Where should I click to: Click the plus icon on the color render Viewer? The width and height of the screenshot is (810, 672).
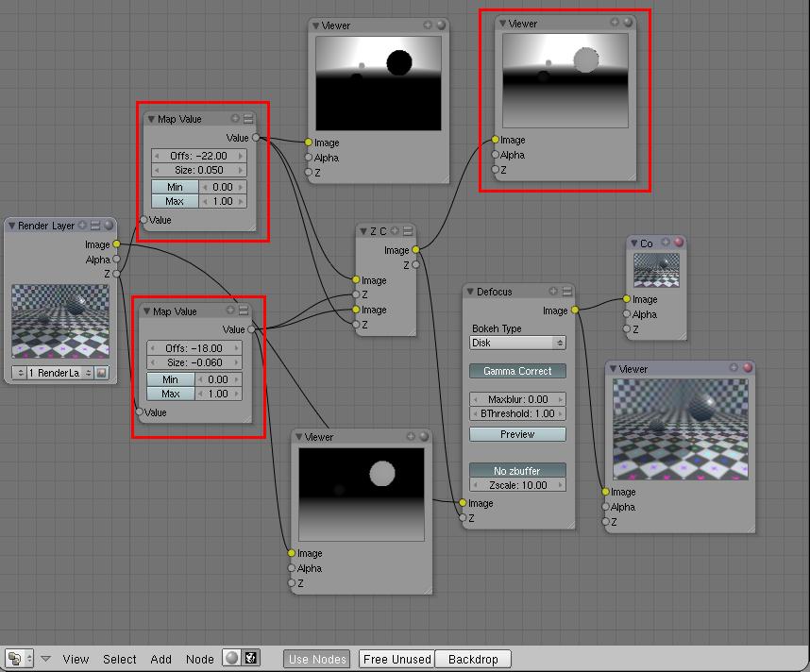[x=734, y=367]
